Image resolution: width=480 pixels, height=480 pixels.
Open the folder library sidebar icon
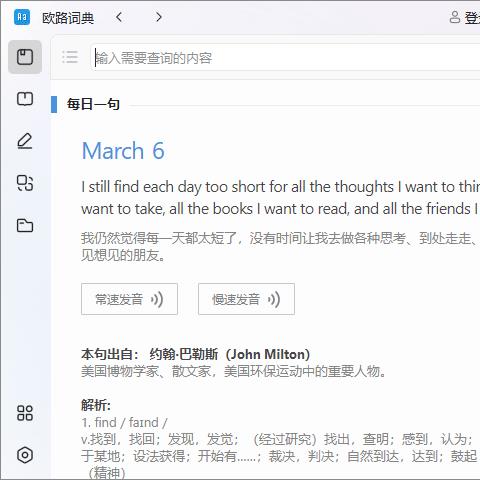pyautogui.click(x=25, y=225)
